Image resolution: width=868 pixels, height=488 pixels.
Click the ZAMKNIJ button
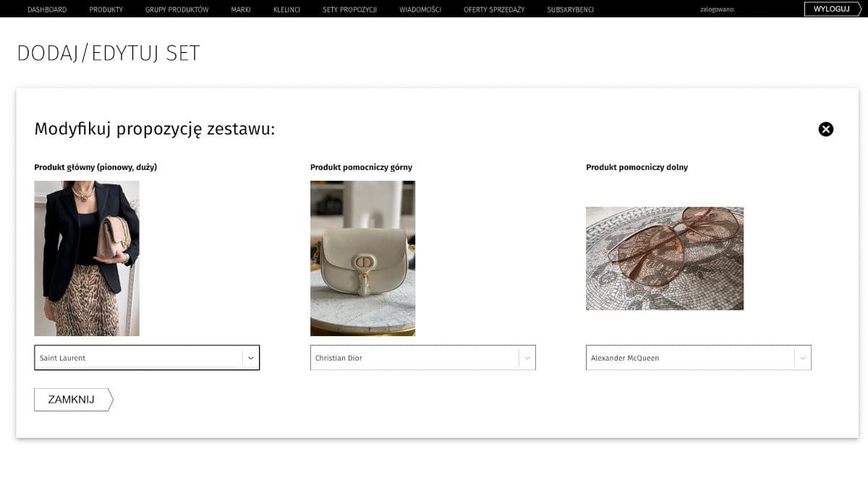coord(72,399)
